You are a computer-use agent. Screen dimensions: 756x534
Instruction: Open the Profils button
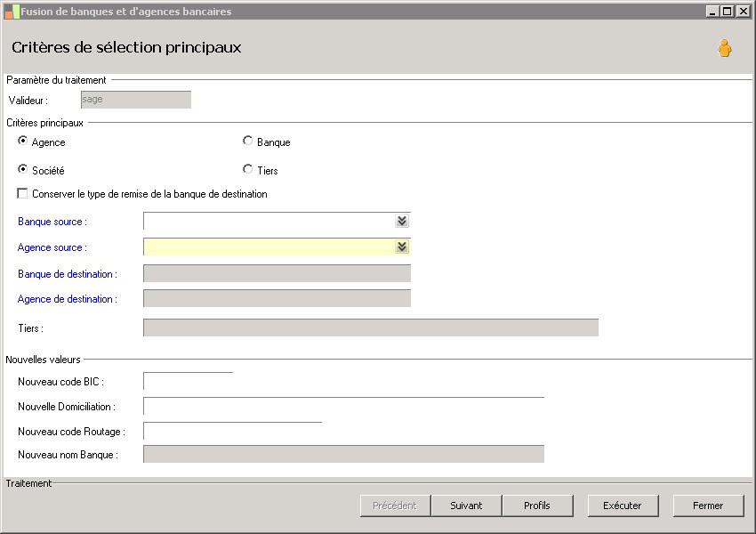[536, 506]
